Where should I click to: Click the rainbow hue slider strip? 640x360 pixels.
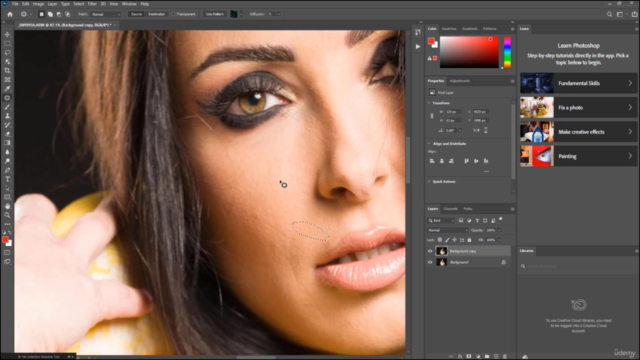pyautogui.click(x=507, y=52)
